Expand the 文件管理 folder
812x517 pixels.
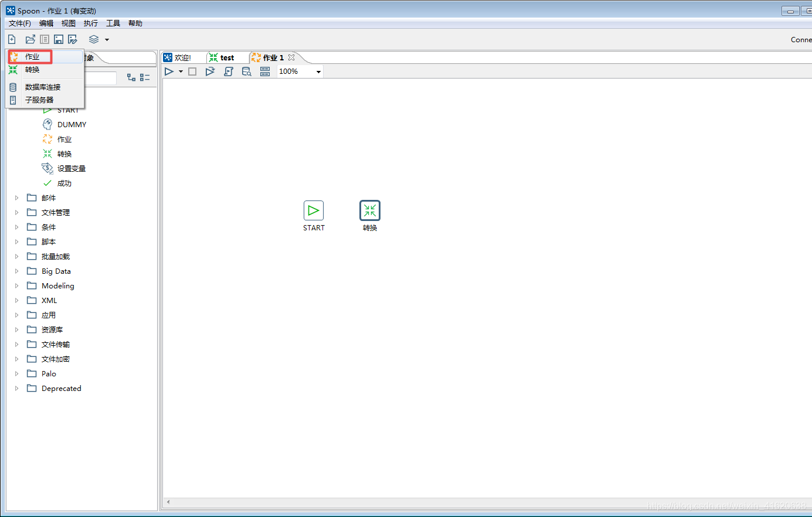(16, 213)
